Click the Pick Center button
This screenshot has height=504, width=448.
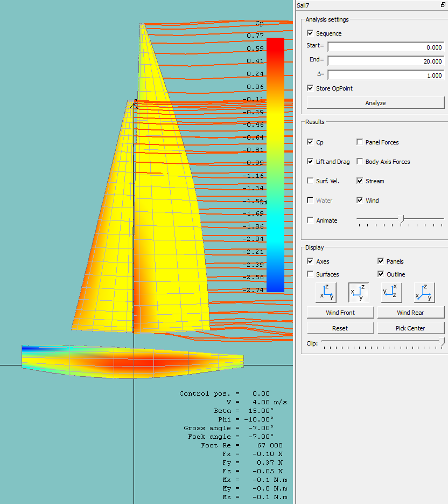pyautogui.click(x=410, y=328)
